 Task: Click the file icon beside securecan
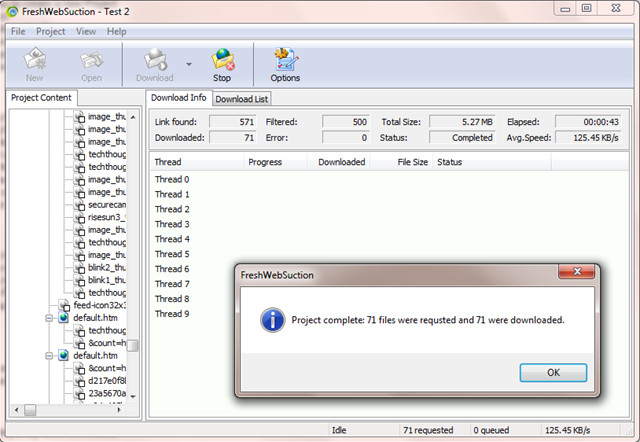point(79,205)
